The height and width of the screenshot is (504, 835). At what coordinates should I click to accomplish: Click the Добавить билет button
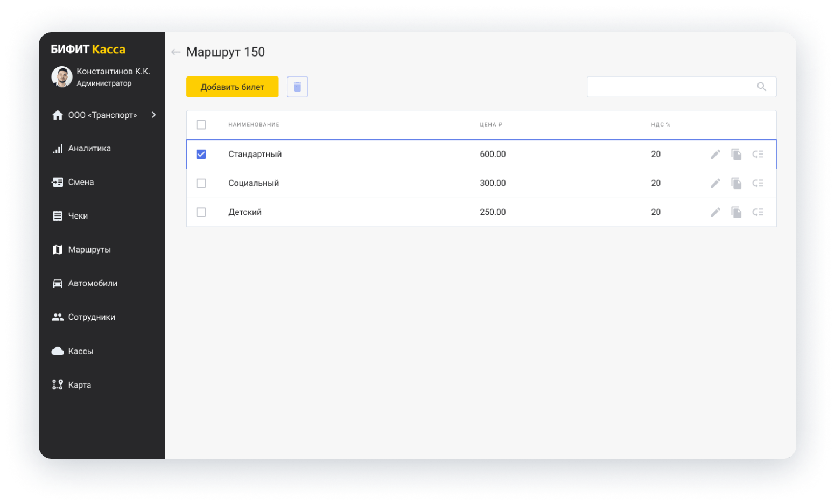pyautogui.click(x=232, y=87)
